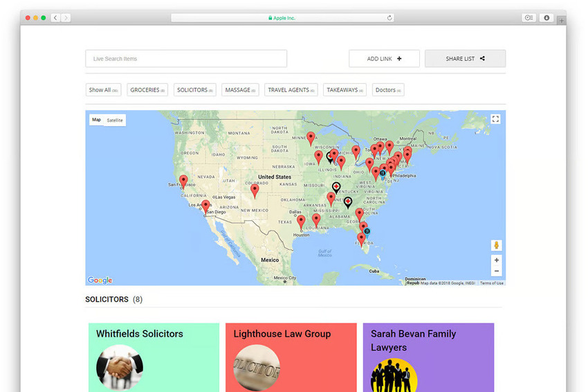
Task: Click the Google logo on map
Action: point(100,280)
